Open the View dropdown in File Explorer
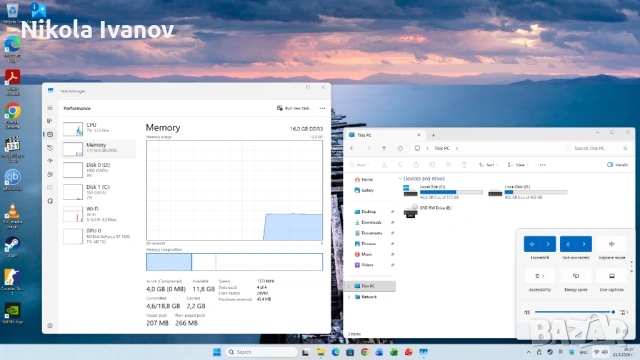Screen dimensions: 640x360 [x=518, y=165]
